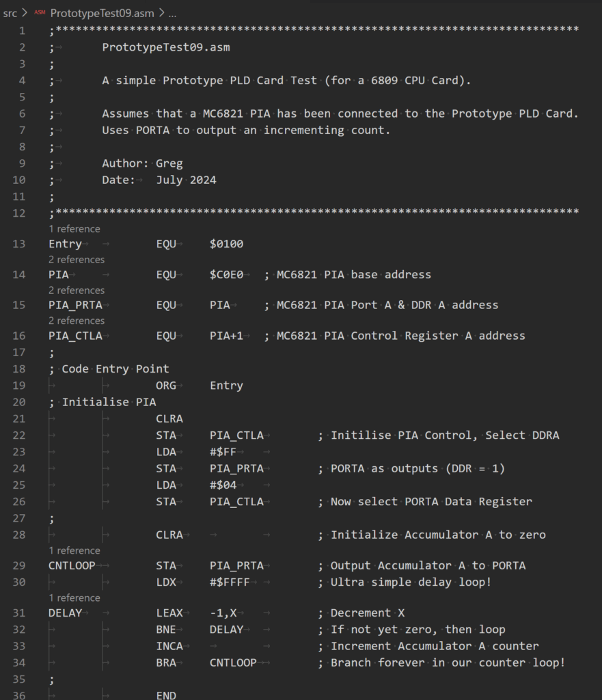Click the CNTLOOP label on line 29
This screenshot has width=602, height=700.
pyautogui.click(x=72, y=565)
